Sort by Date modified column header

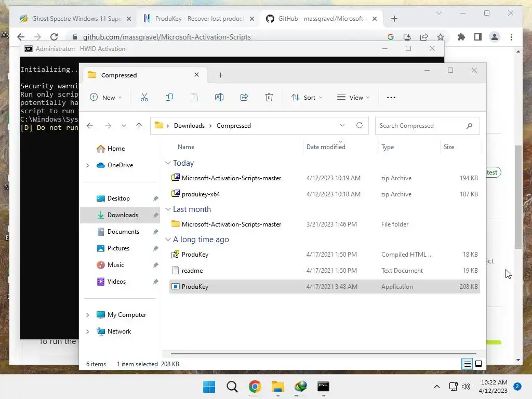(326, 147)
